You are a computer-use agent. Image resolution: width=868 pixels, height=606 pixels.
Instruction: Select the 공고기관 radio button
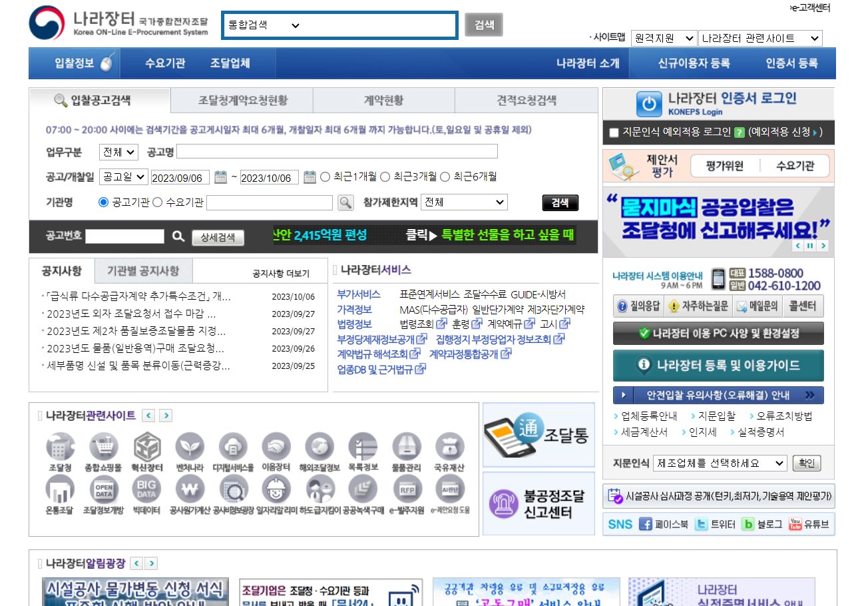pyautogui.click(x=103, y=202)
